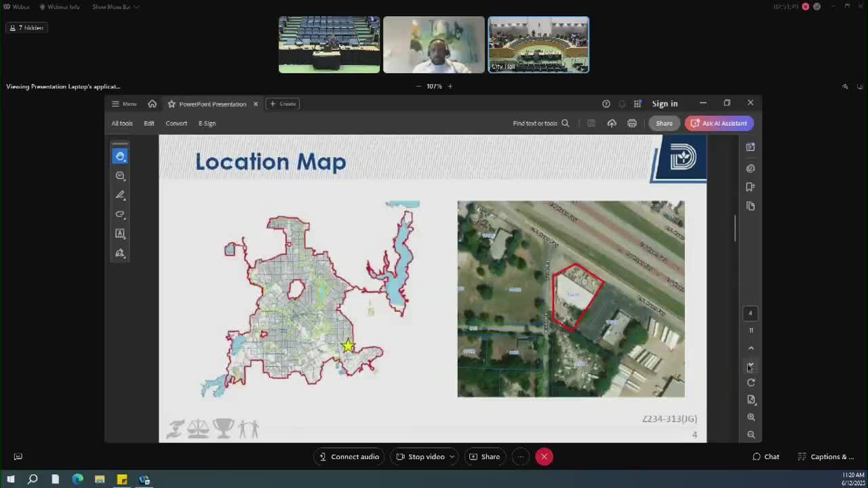Click the Acrobat vertical scrollbar thumb
Viewport: 868px width, 488px height.
(735, 228)
